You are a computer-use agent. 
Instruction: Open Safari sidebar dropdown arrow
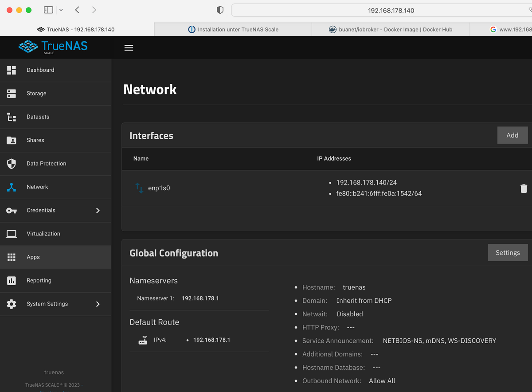point(61,10)
